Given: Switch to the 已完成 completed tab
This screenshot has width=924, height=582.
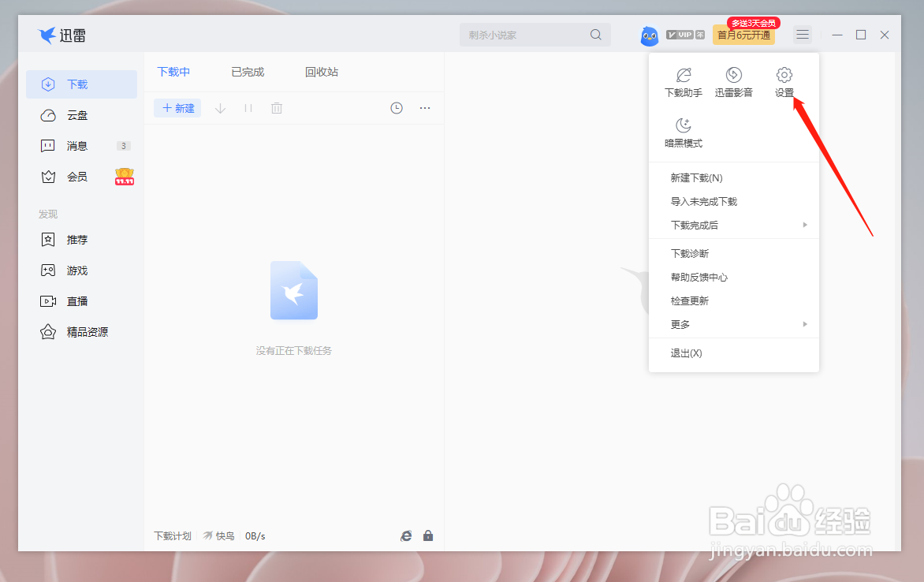Looking at the screenshot, I should pyautogui.click(x=247, y=71).
